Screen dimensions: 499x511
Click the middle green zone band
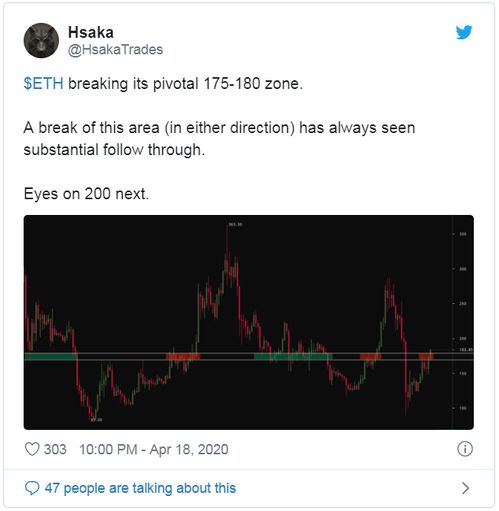pyautogui.click(x=293, y=356)
